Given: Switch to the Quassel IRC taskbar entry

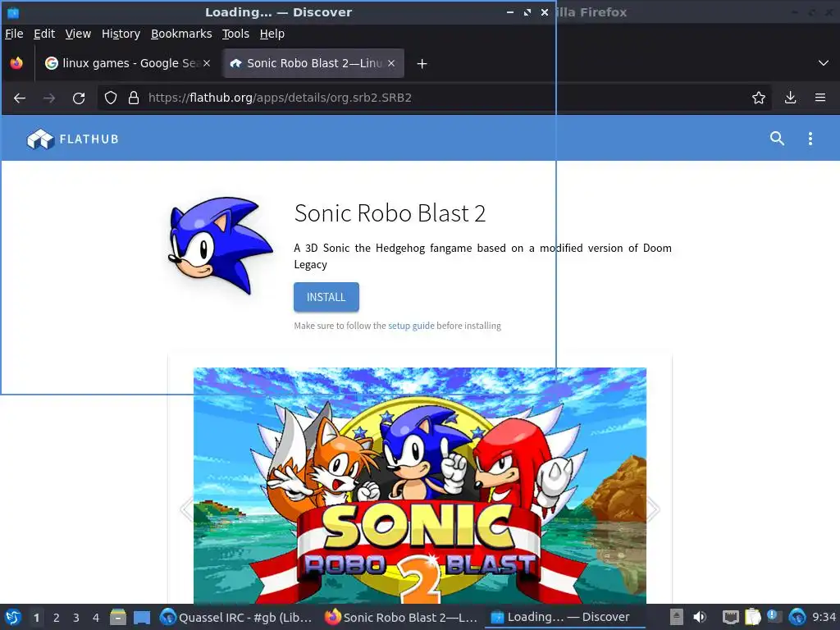Looking at the screenshot, I should 237,617.
